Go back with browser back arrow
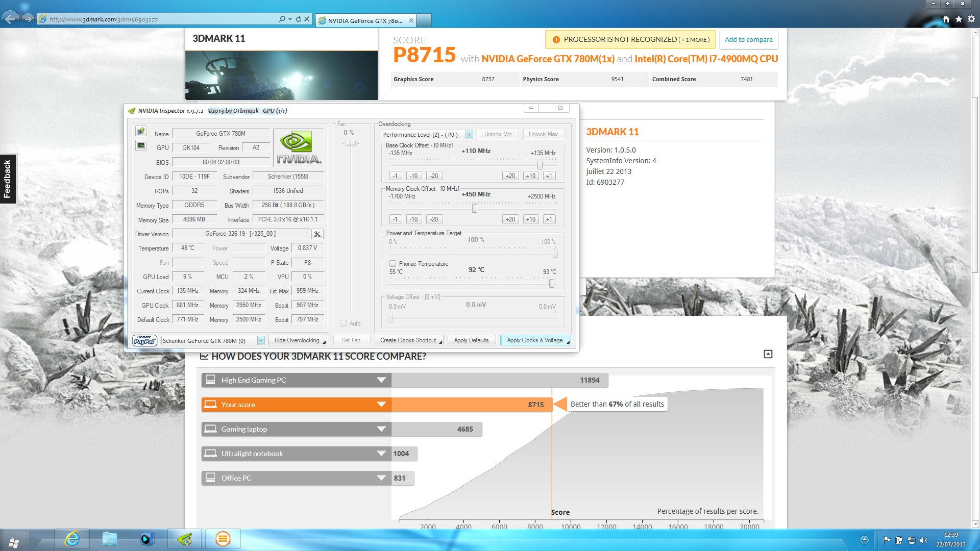 click(x=10, y=19)
